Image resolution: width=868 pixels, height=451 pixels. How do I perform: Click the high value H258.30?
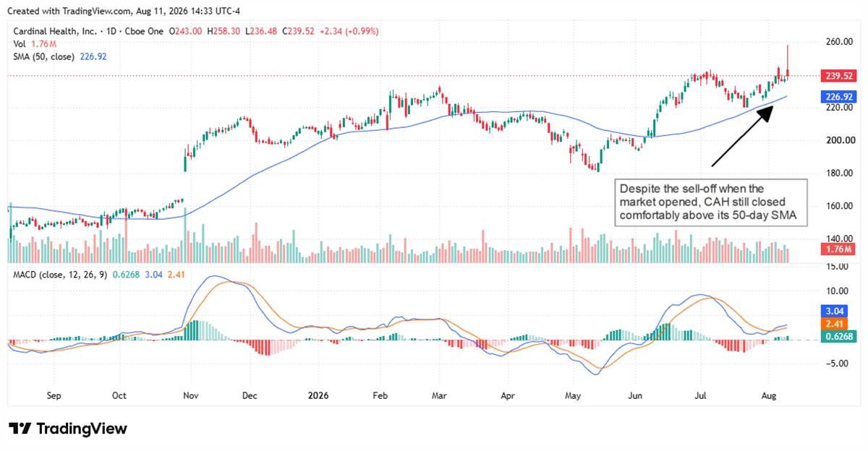pyautogui.click(x=225, y=31)
